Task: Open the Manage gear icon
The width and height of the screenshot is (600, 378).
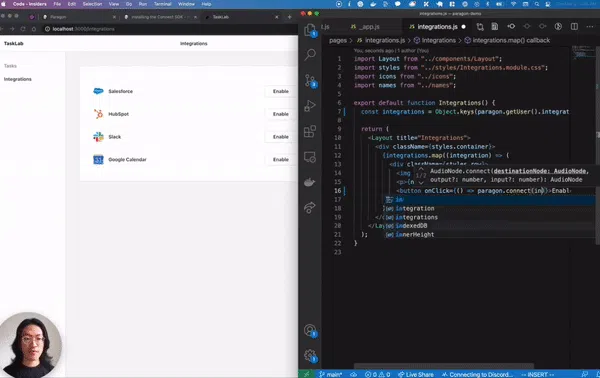Action: coord(310,356)
